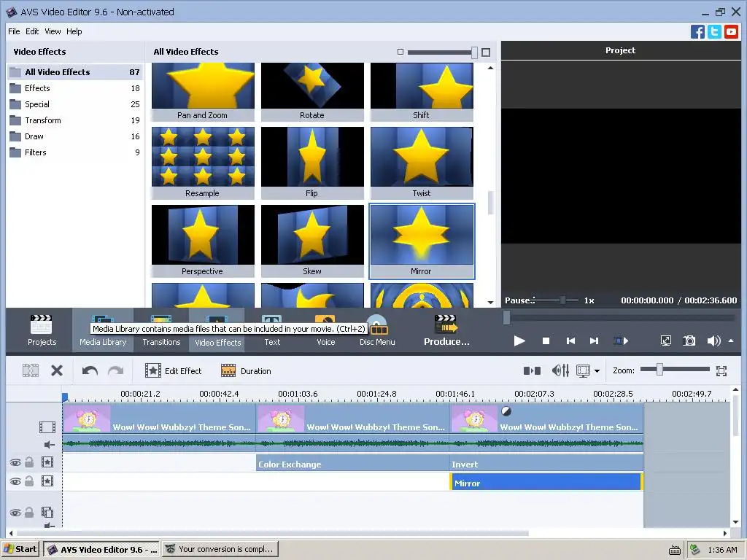Adjust the playback speed slider

(x=562, y=300)
